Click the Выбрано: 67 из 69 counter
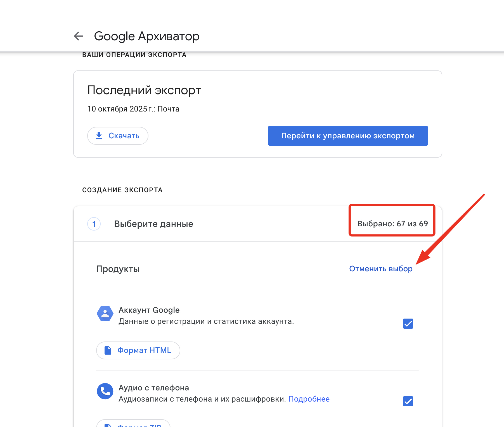 [392, 224]
